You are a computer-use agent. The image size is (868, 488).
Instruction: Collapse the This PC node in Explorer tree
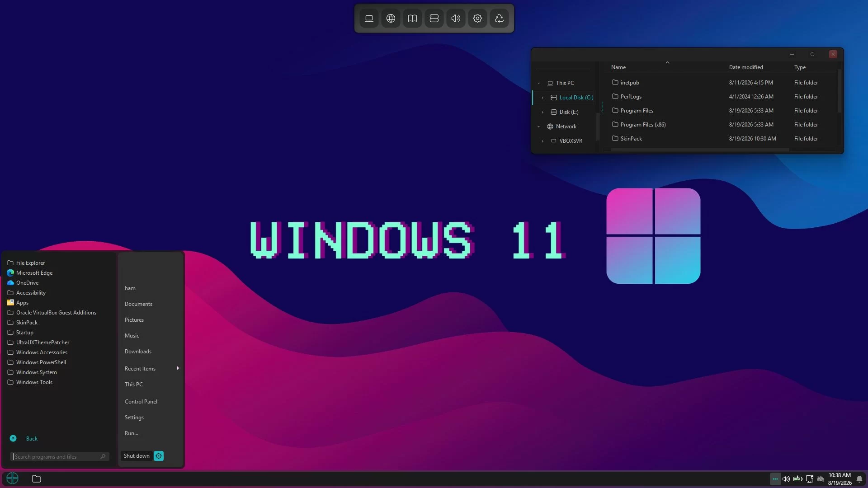(x=538, y=83)
